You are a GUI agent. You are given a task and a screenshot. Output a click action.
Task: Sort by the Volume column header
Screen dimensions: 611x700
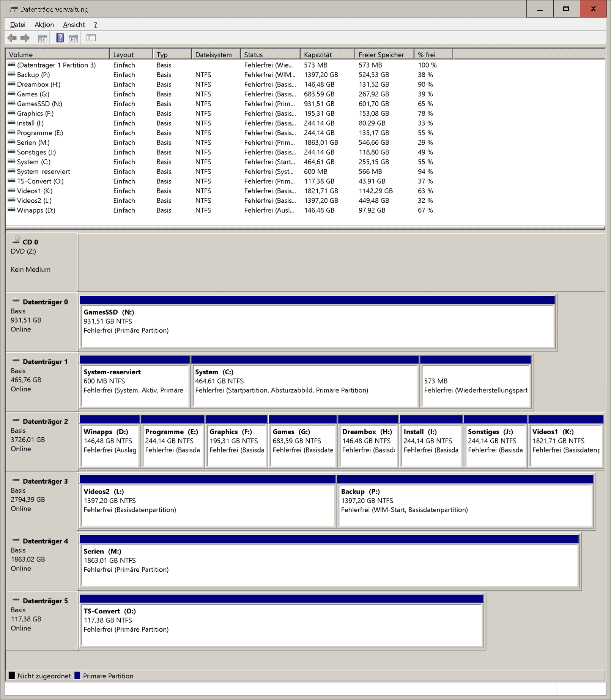58,55
